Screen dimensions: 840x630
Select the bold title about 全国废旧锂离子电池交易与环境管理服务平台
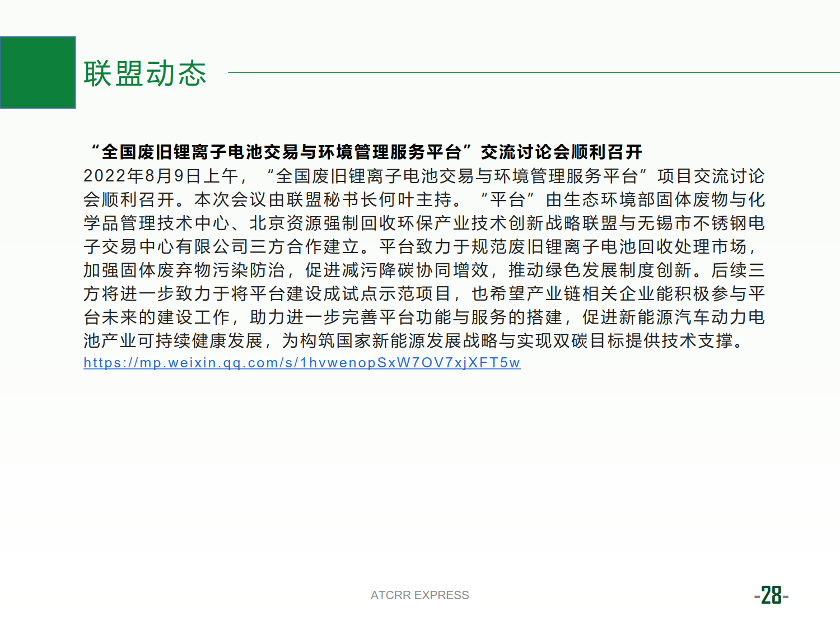366,152
